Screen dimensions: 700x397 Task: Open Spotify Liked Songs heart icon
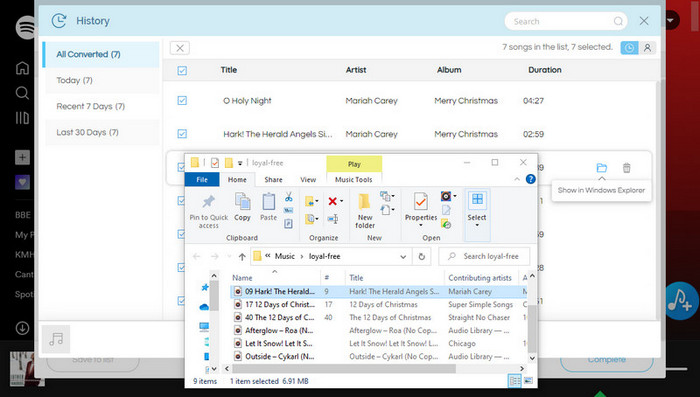[22, 182]
